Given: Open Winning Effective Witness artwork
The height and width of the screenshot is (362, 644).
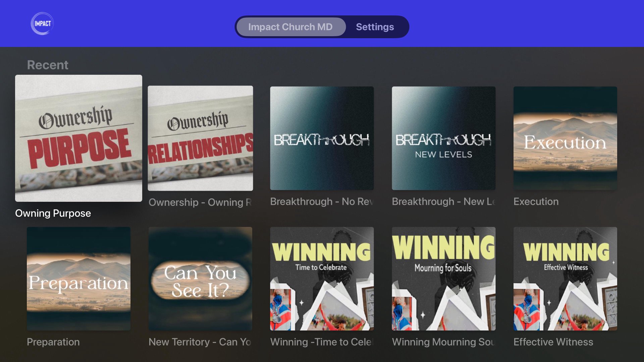Looking at the screenshot, I should click(x=565, y=279).
